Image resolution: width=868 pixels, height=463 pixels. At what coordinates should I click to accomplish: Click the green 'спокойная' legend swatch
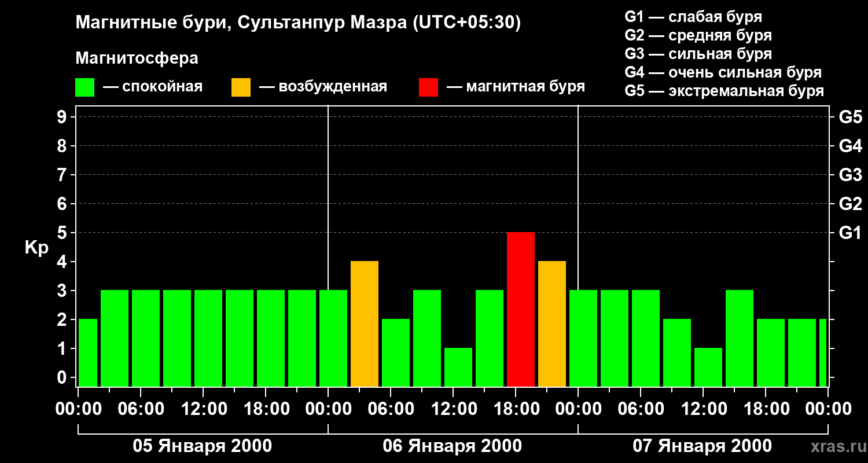tap(85, 87)
